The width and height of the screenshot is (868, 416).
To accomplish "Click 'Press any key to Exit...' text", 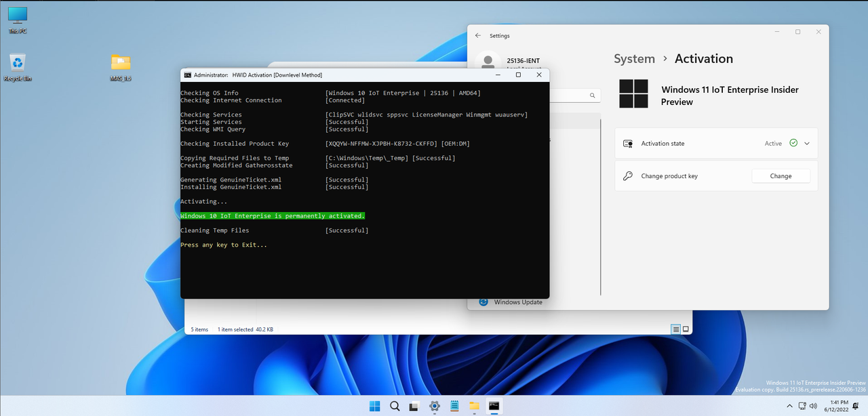I will (224, 245).
